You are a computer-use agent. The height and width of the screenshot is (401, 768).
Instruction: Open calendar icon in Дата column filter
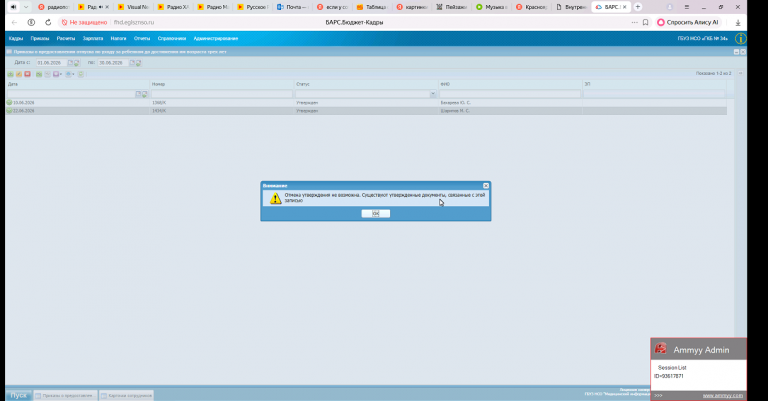click(138, 94)
